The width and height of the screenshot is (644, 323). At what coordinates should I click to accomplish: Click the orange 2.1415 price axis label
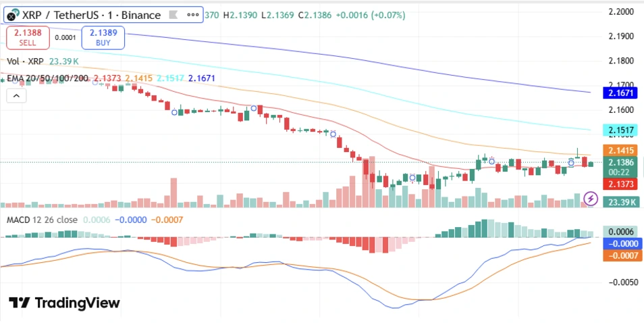(x=620, y=150)
